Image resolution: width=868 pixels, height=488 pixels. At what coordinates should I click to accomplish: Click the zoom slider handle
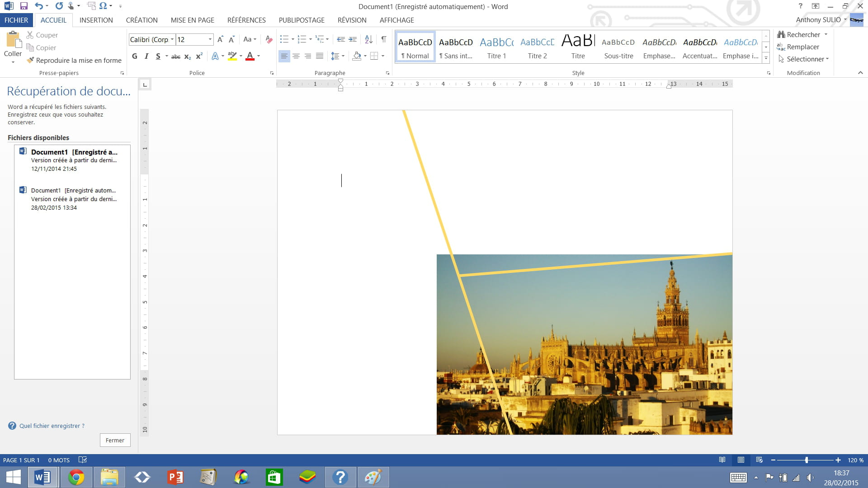click(807, 460)
